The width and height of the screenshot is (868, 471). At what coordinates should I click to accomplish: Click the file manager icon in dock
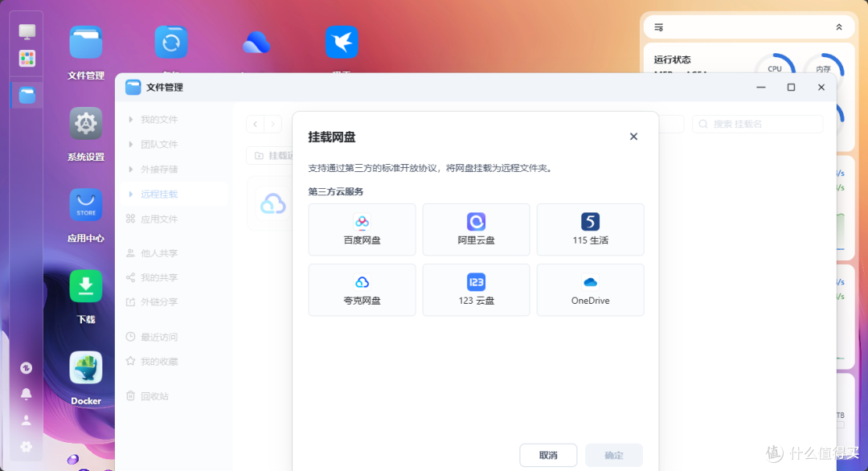tap(27, 95)
